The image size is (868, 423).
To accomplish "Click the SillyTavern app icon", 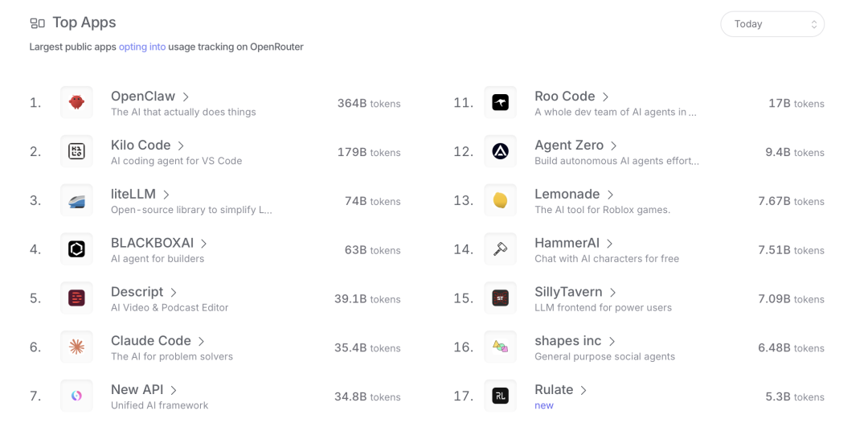I will click(500, 298).
